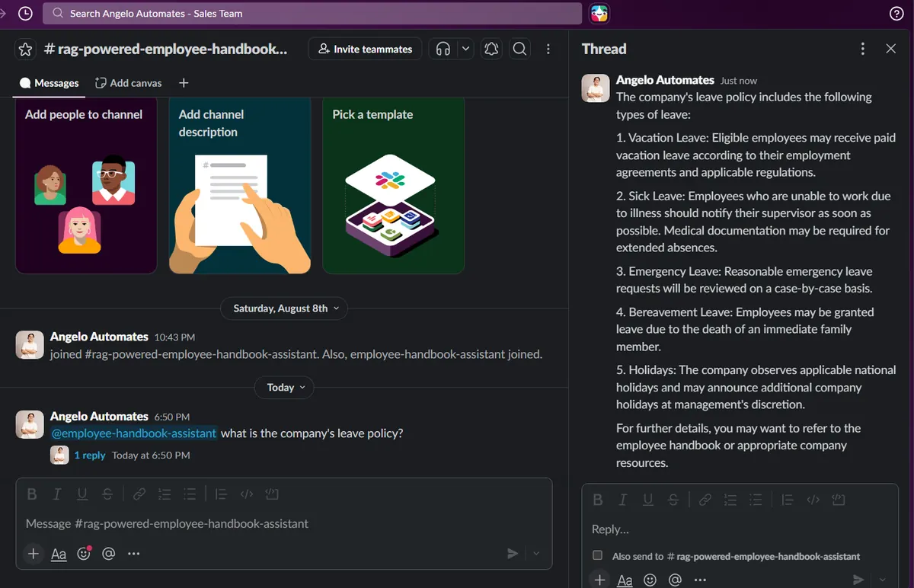This screenshot has height=588, width=914.
Task: Add ordered list in thread reply composer
Action: 730,500
